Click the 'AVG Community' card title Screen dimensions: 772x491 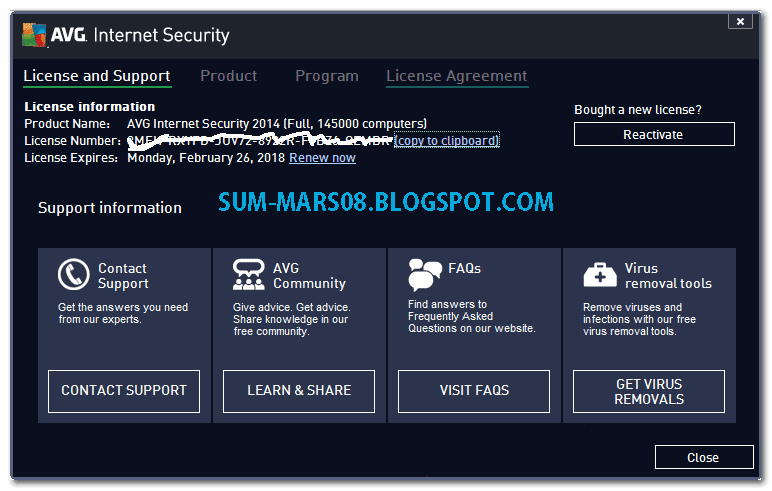tap(309, 276)
